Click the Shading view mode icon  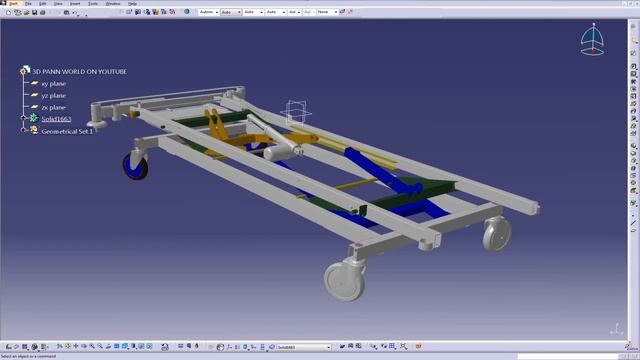pos(133,346)
